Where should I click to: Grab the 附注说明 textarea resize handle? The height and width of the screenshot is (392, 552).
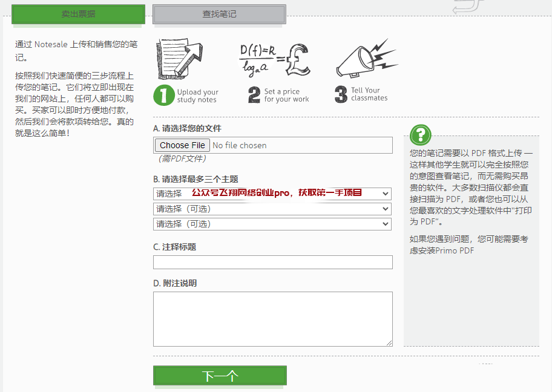tap(389, 343)
